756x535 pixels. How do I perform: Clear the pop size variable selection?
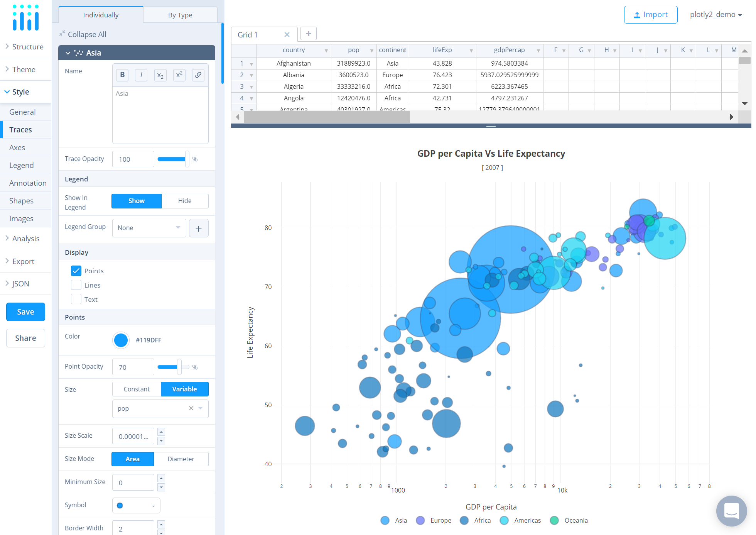click(191, 408)
